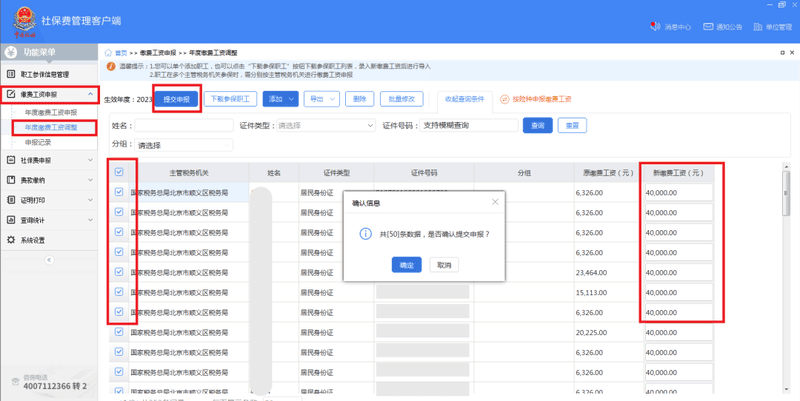This screenshot has height=401, width=800.
Task: Open the 分组 请选择 dropdown
Action: (184, 145)
